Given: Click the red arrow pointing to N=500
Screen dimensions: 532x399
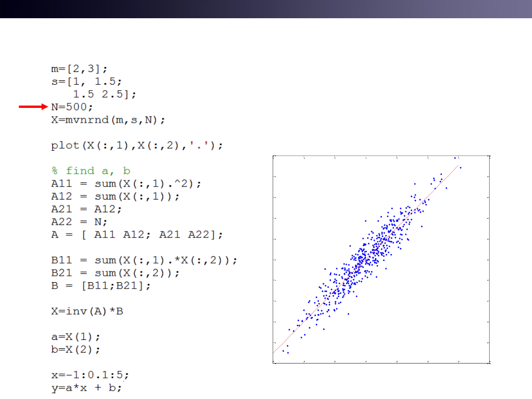Looking at the screenshot, I should coord(34,106).
